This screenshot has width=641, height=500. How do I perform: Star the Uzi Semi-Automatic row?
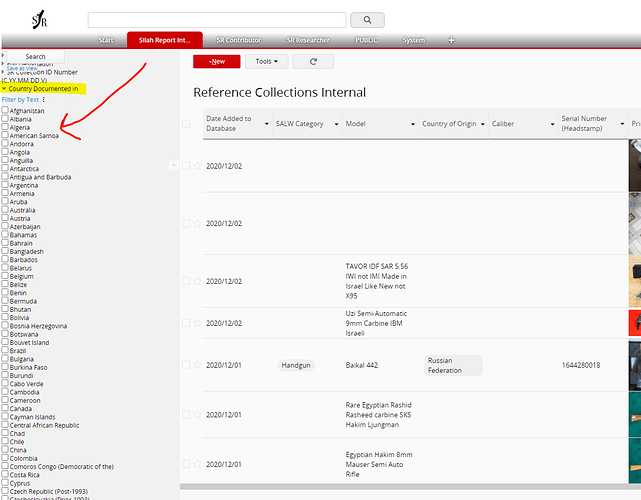(197, 323)
